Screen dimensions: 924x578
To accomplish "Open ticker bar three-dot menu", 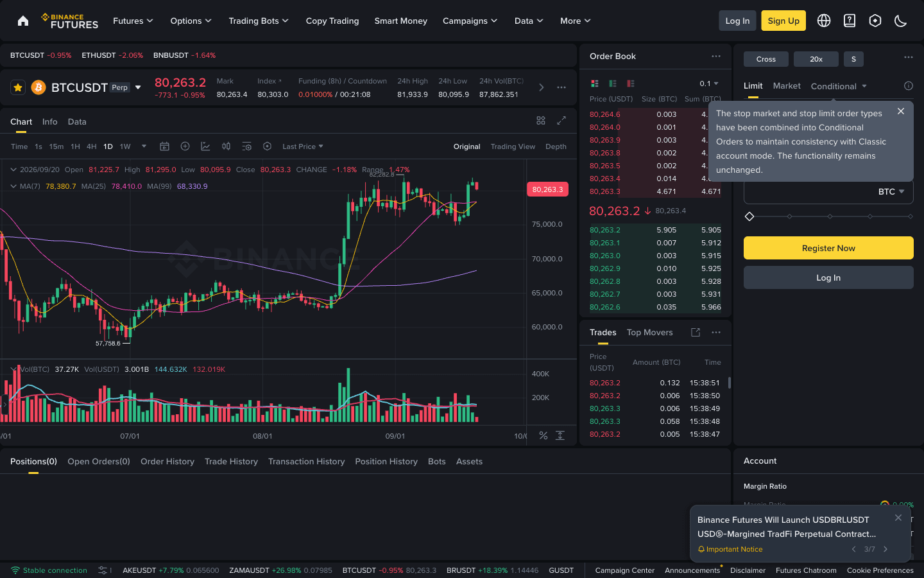I will point(561,87).
